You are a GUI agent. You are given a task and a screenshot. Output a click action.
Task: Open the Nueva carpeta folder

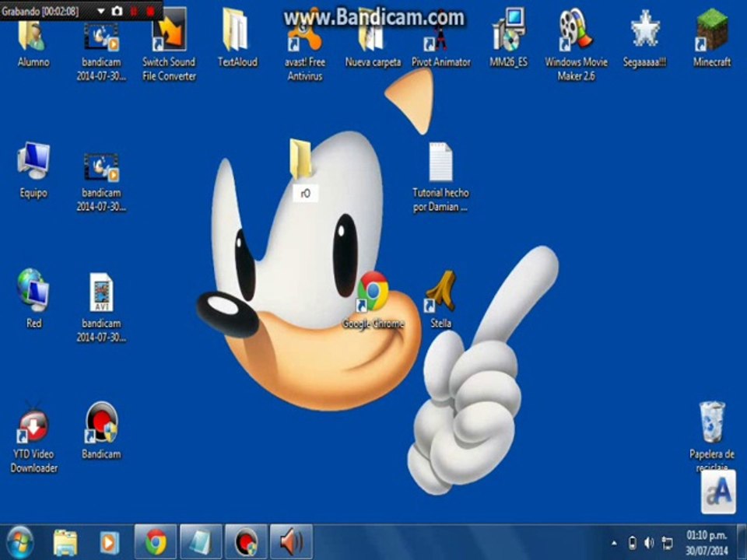click(373, 43)
